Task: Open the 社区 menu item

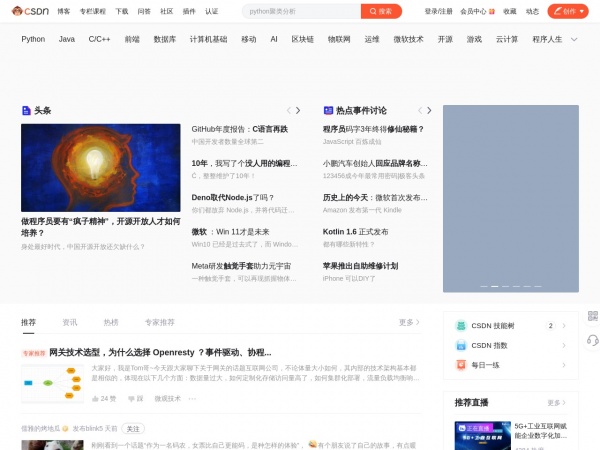Action: tap(166, 11)
